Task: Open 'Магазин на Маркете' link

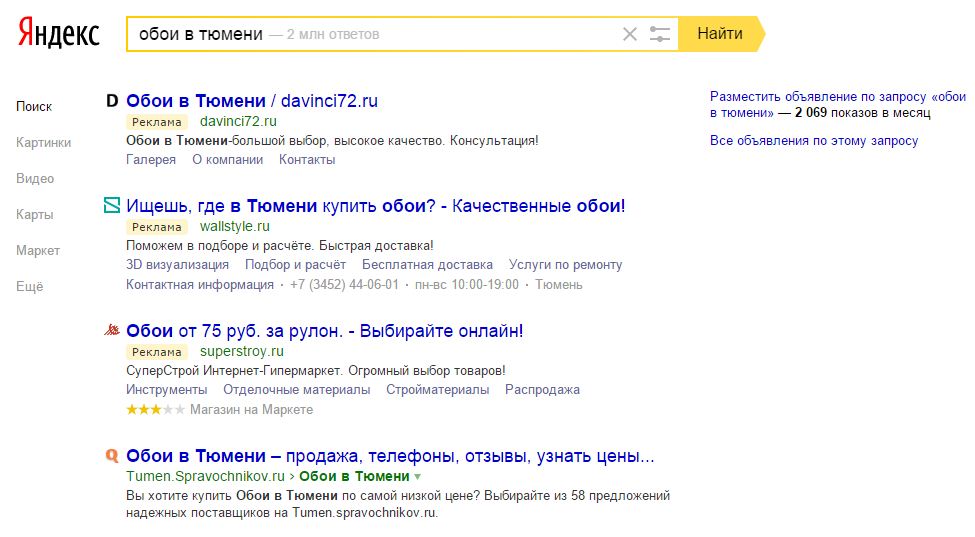Action: coord(251,410)
